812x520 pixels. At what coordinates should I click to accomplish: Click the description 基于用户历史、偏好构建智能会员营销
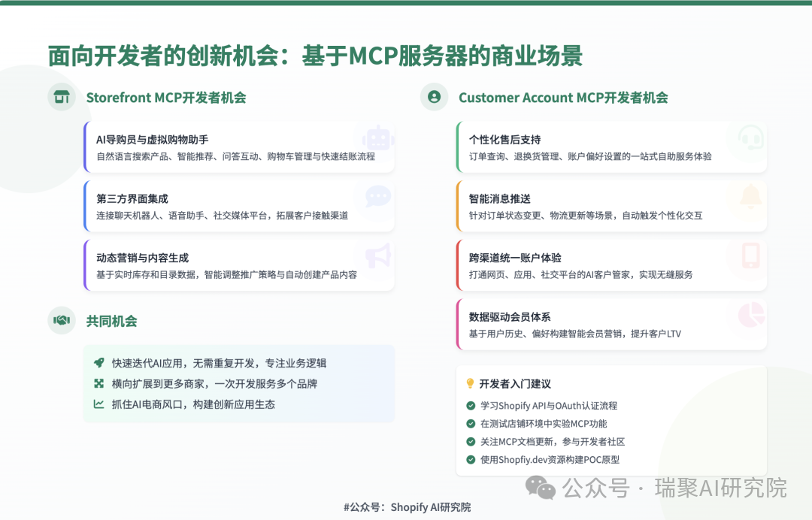[x=575, y=334]
